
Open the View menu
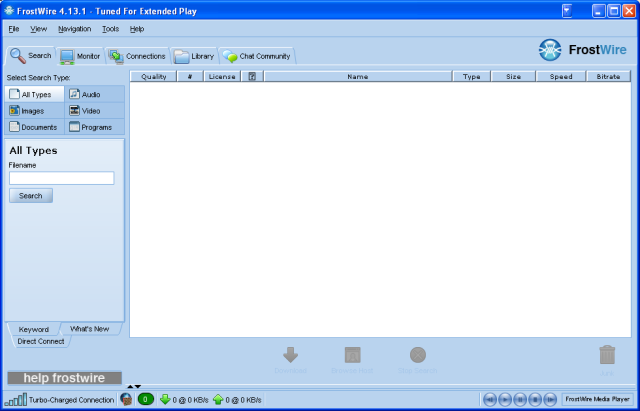(38, 29)
